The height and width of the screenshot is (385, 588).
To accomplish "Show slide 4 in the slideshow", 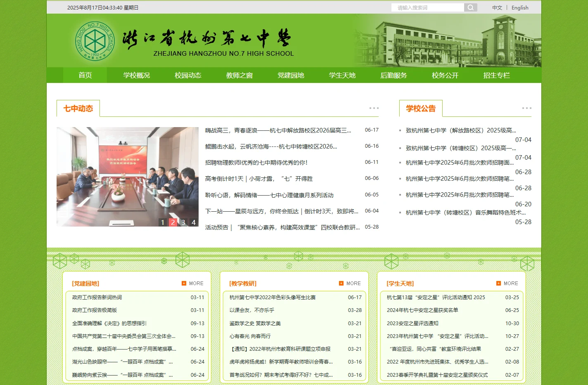I will pyautogui.click(x=194, y=222).
